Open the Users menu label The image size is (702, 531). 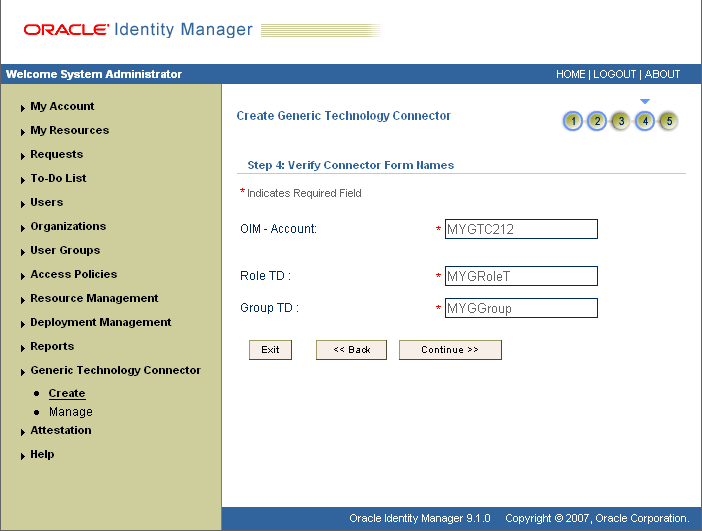tap(47, 202)
